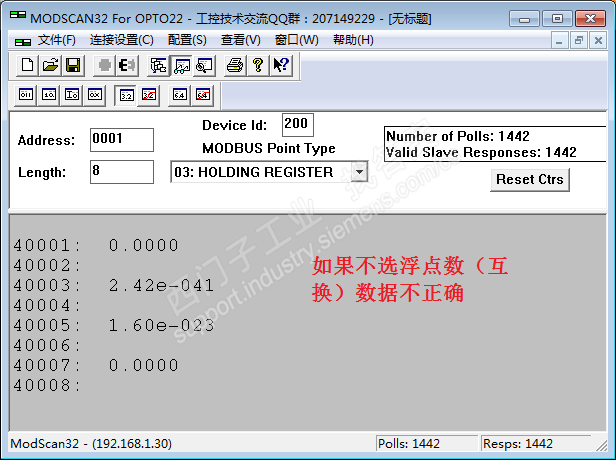This screenshot has width=616, height=460.
Task: Click the document icon beside 文件 menu
Action: click(23, 41)
